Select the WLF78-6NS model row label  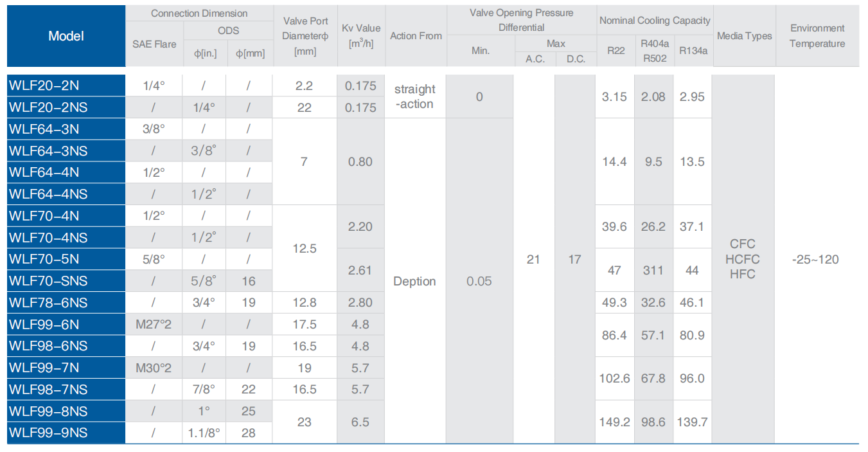66,303
